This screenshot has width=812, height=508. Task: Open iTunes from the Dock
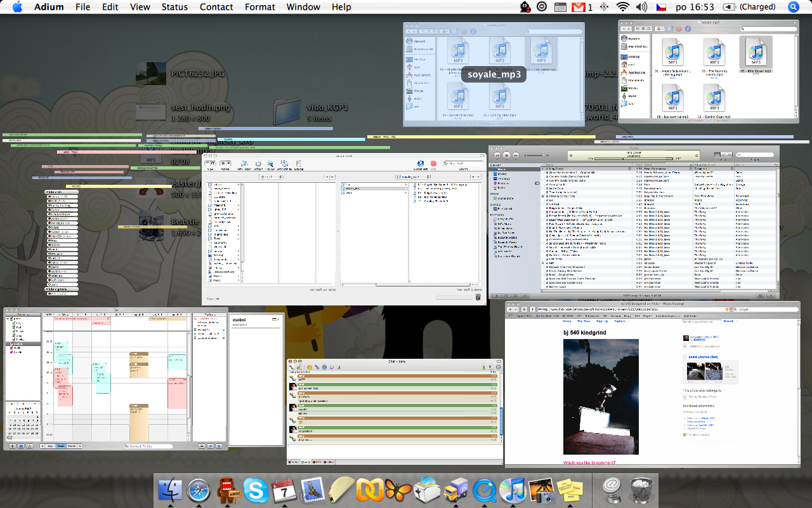512,490
